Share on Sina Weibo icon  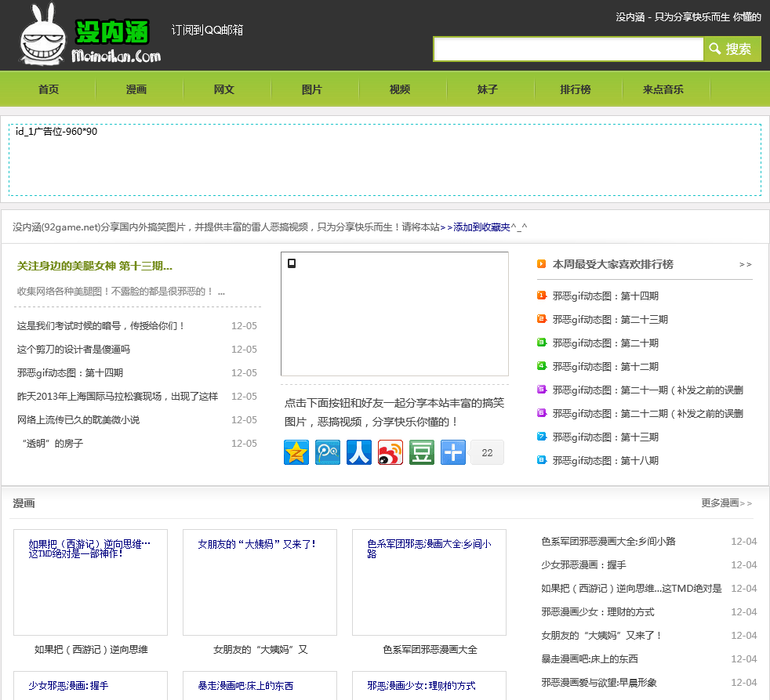pyautogui.click(x=390, y=452)
